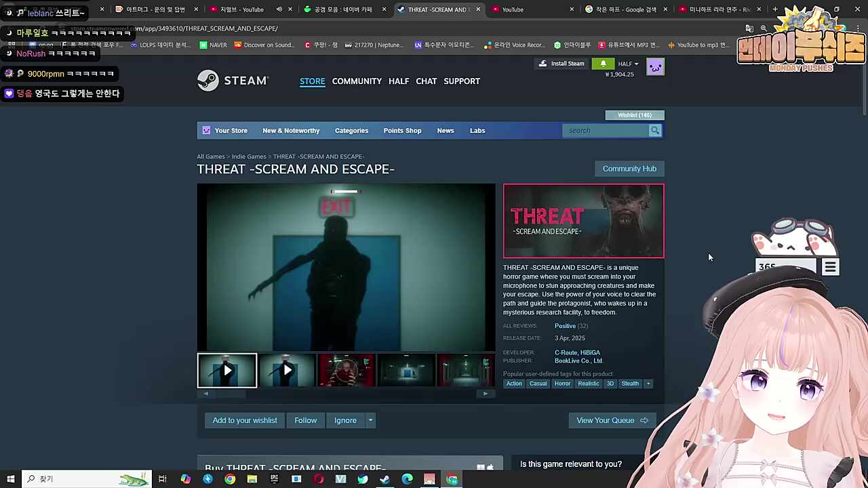Open the SUPPORT menu item
This screenshot has width=868, height=488.
462,81
